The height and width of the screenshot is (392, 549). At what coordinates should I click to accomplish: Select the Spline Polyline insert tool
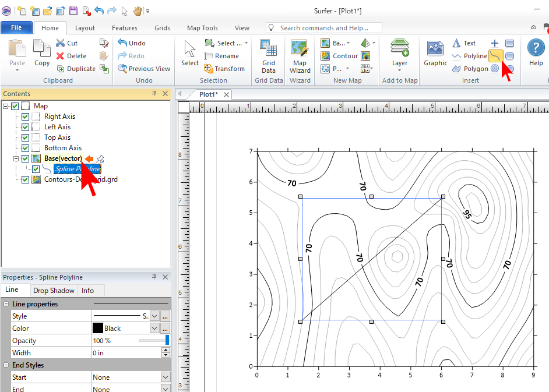495,56
